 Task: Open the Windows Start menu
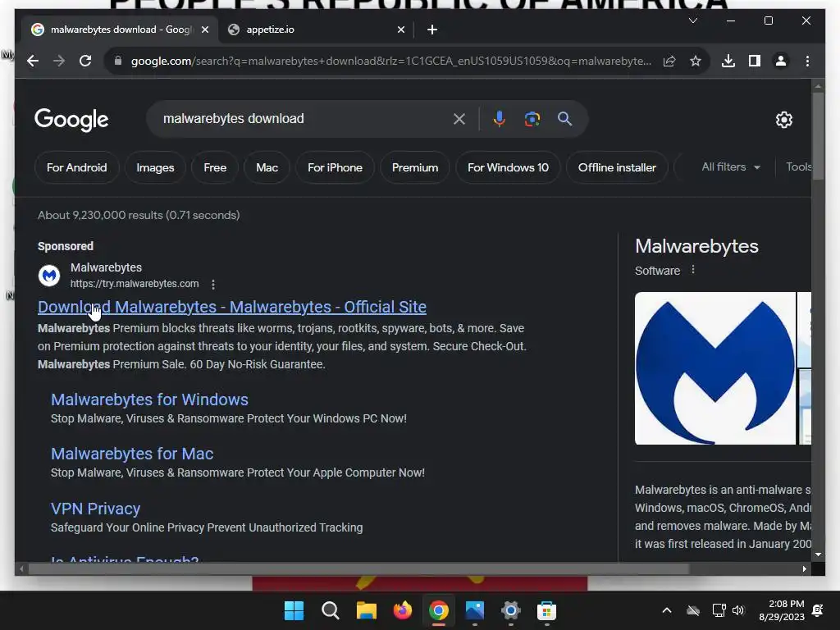tap(294, 610)
